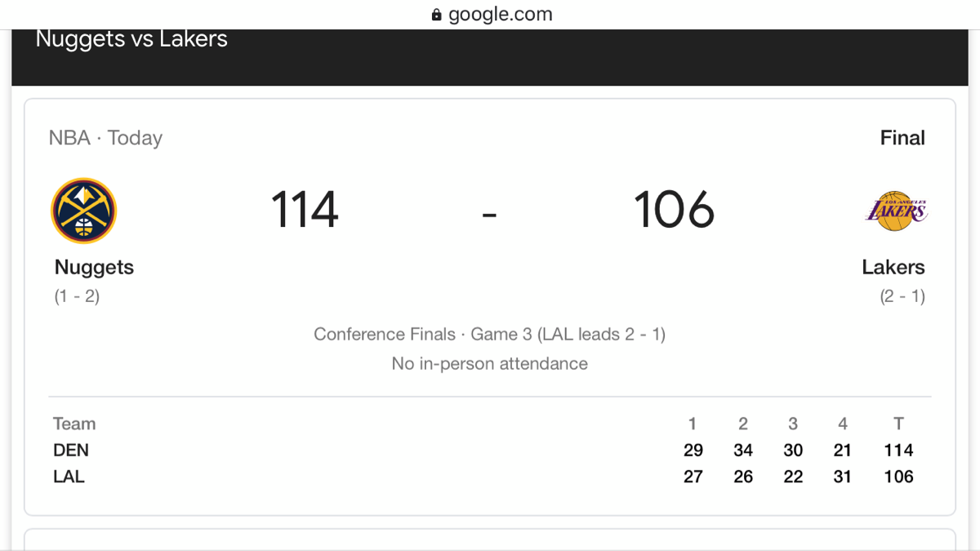980x551 pixels.
Task: Select the Nuggets team name
Action: click(x=94, y=267)
